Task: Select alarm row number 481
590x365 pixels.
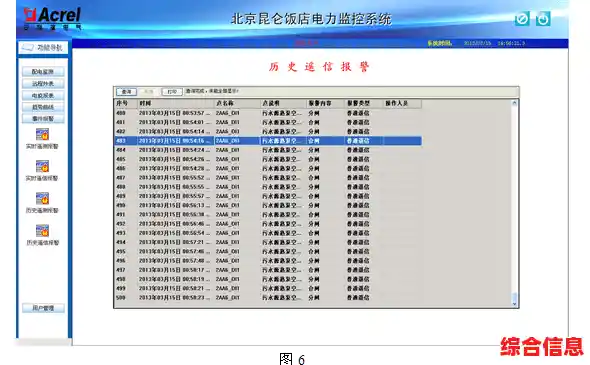Action: tap(268, 122)
